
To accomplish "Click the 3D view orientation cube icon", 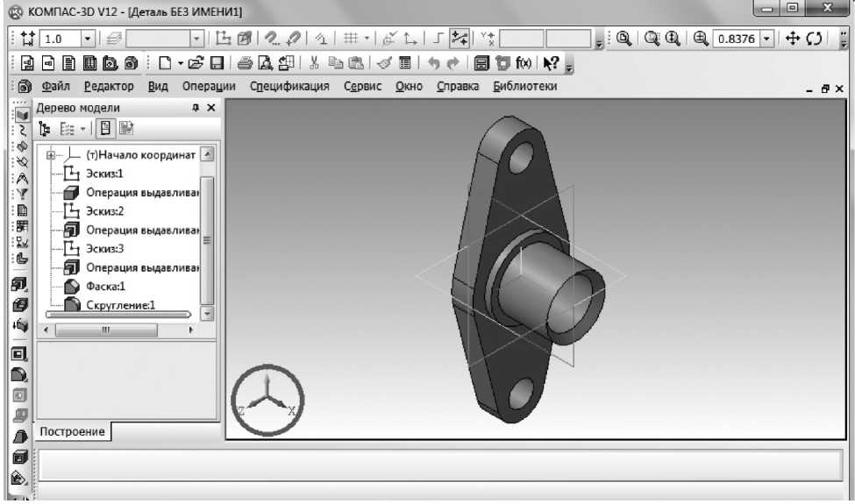I will [245, 39].
